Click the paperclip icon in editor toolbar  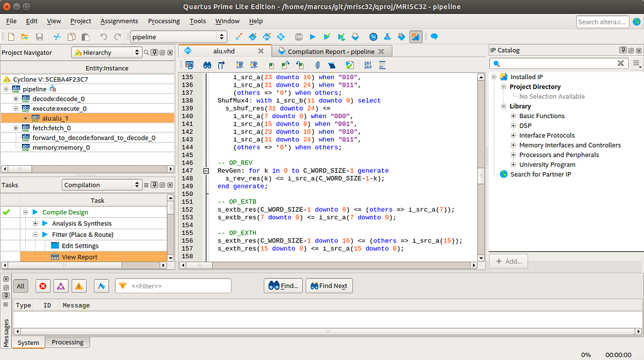318,65
